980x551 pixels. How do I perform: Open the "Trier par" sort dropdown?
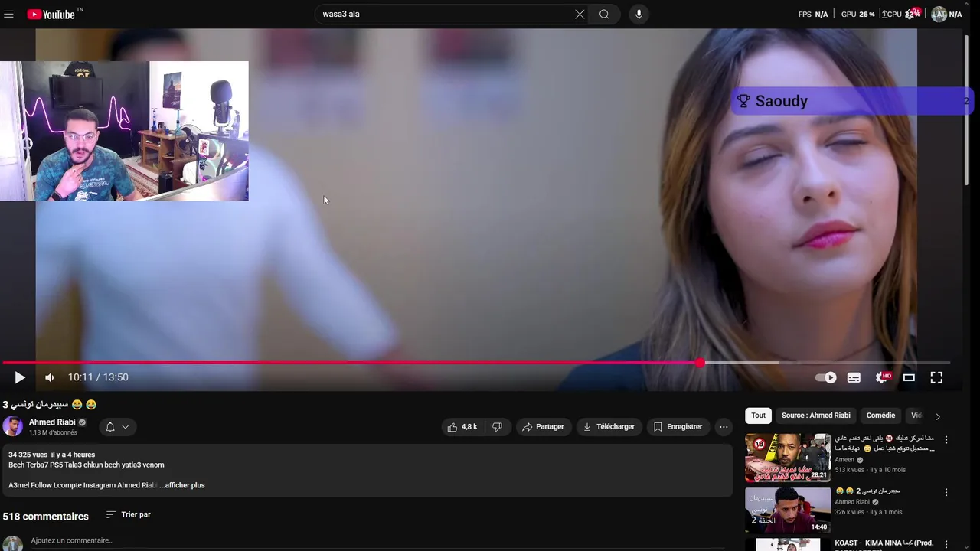pos(128,515)
